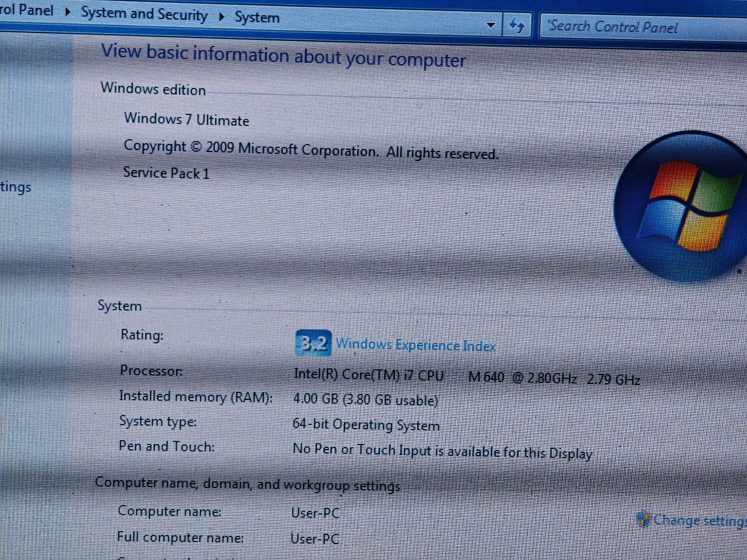Open the address bar history dropdown arrow

(x=490, y=25)
